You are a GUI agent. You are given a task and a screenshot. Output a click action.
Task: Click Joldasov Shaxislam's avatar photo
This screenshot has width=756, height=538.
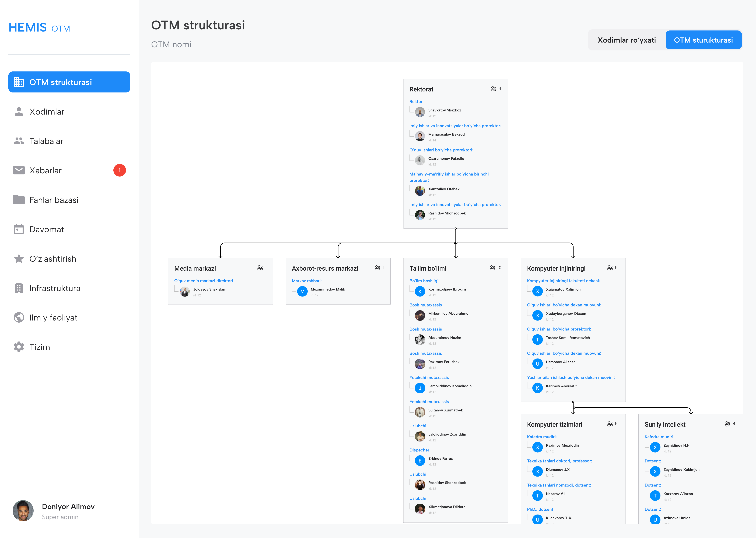point(185,292)
